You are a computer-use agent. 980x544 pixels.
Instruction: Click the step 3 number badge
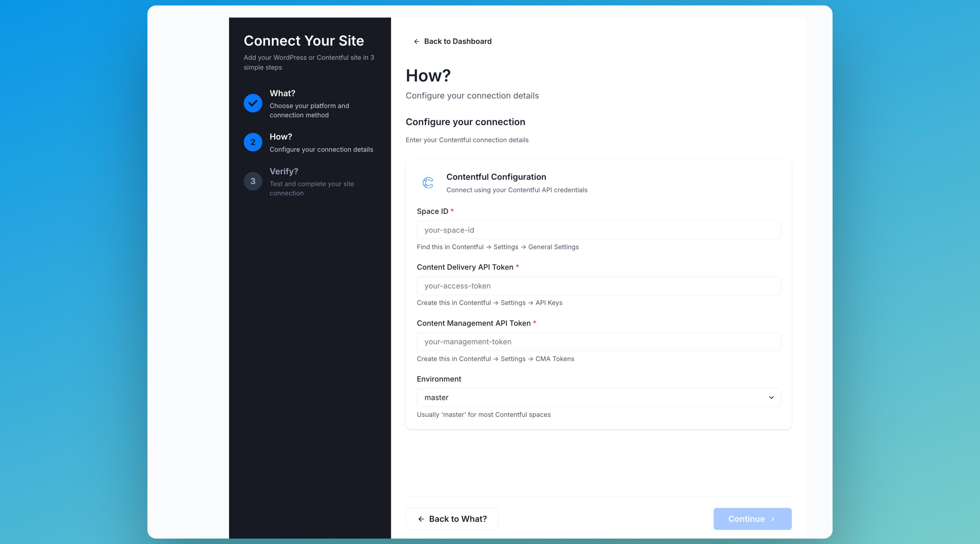coord(253,182)
